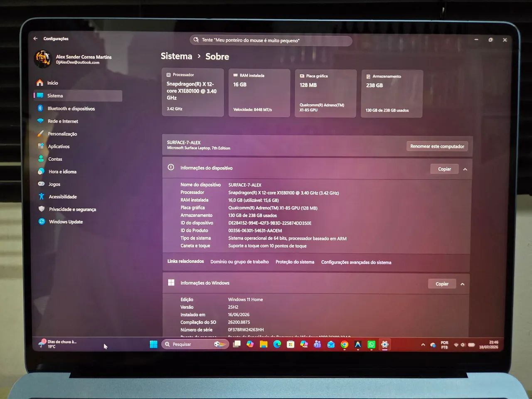Image resolution: width=532 pixels, height=399 pixels.
Task: Click the device ID value DE284152-994E
Action: (270, 223)
